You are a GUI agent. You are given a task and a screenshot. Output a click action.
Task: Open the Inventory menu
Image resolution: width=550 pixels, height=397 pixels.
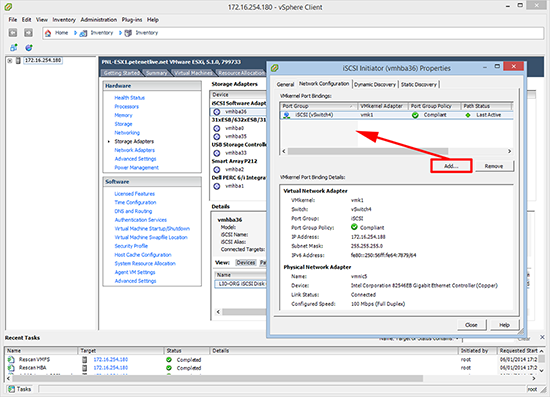point(64,20)
